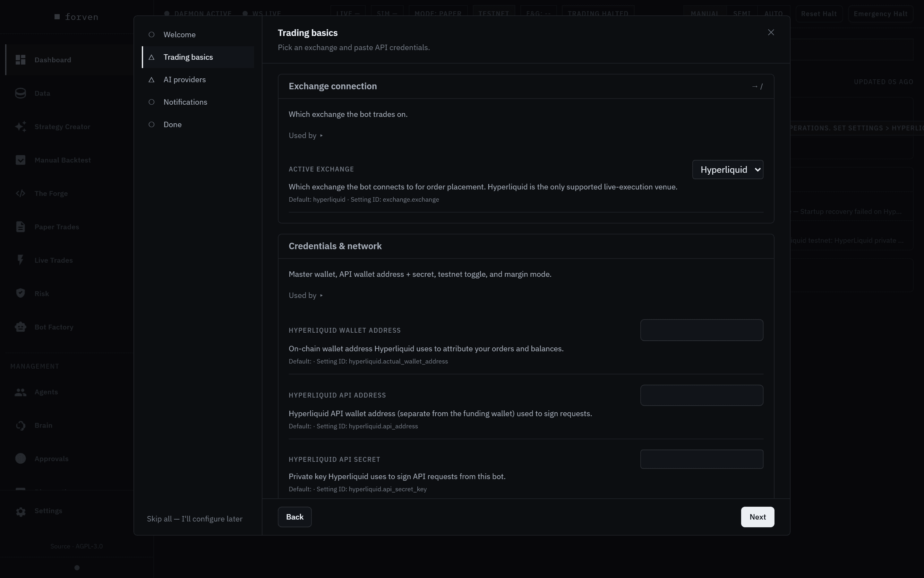Open the Manual Backtest icon
Image resolution: width=924 pixels, height=578 pixels.
21,160
